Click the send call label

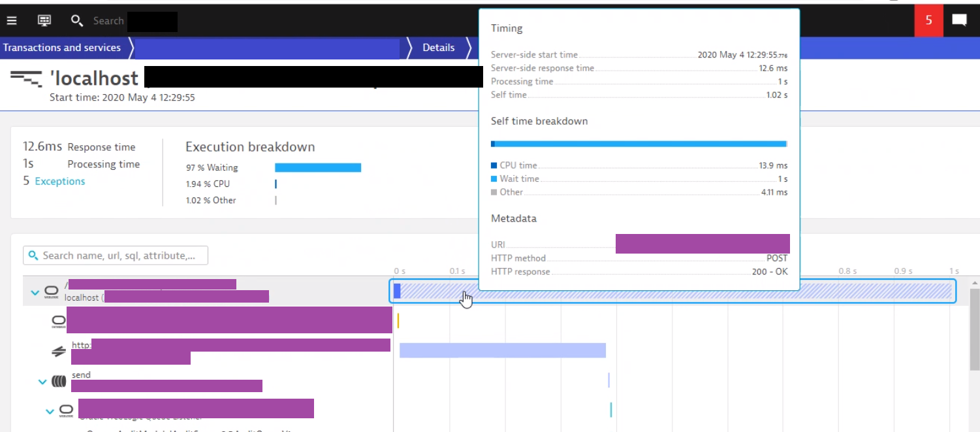pyautogui.click(x=81, y=375)
